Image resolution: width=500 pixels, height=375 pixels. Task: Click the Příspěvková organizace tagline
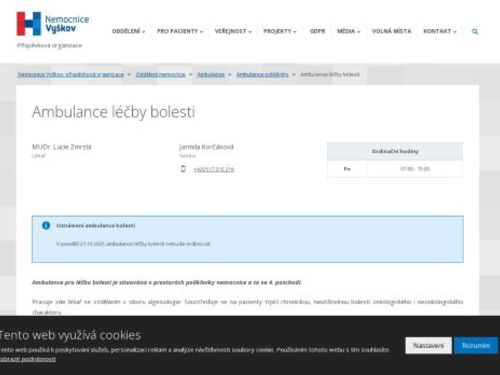tap(49, 45)
